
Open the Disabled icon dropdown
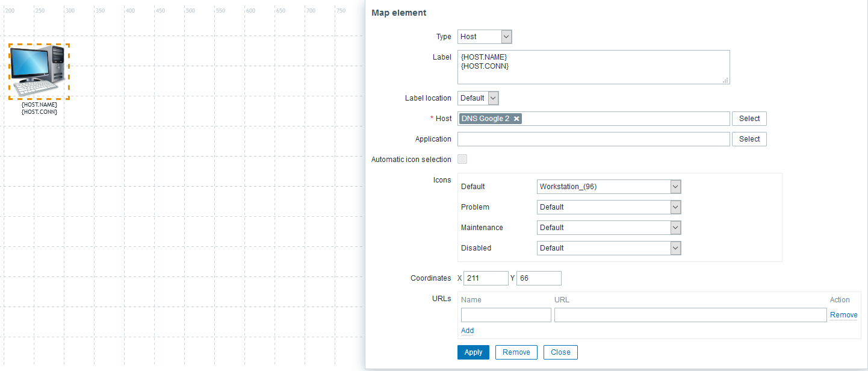point(609,248)
